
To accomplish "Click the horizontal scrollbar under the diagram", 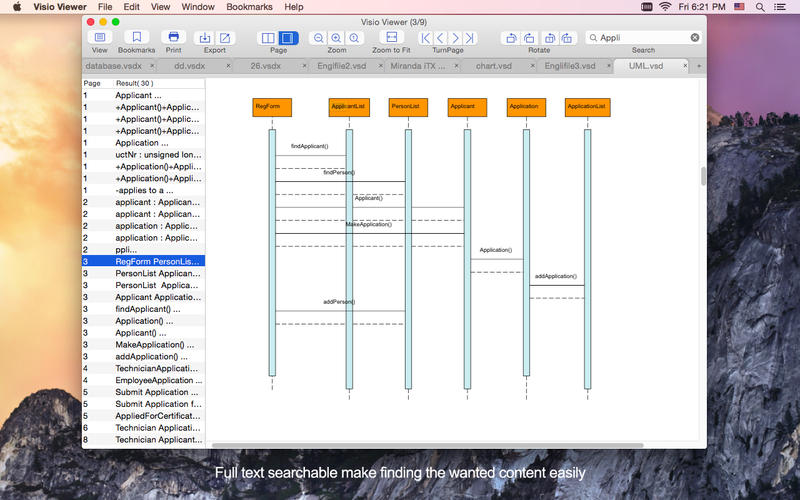I will tap(428, 445).
